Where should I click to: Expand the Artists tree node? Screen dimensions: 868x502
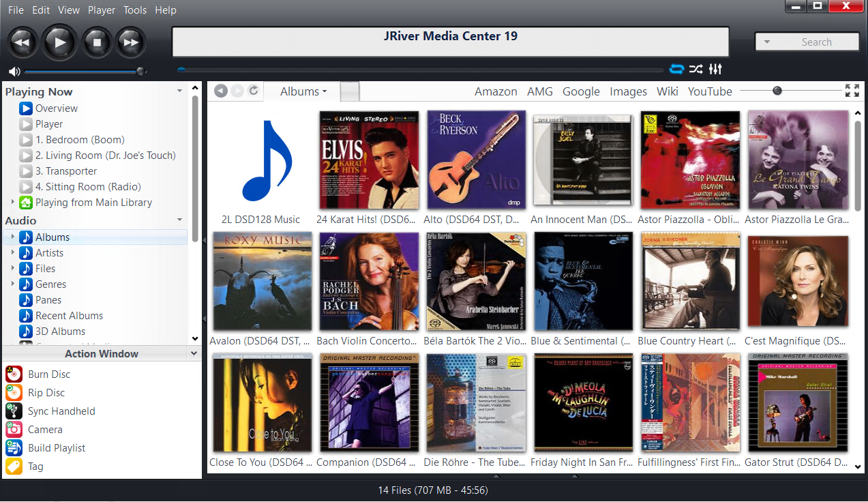coord(12,252)
